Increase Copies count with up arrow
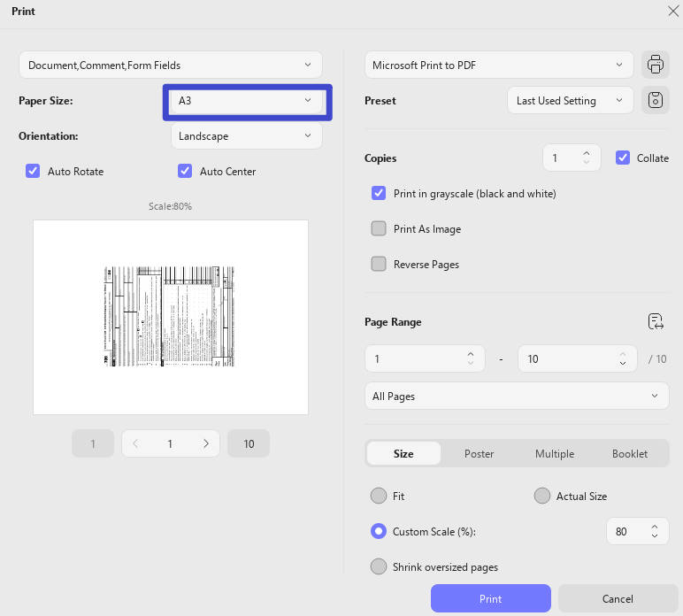The width and height of the screenshot is (683, 616). point(587,154)
